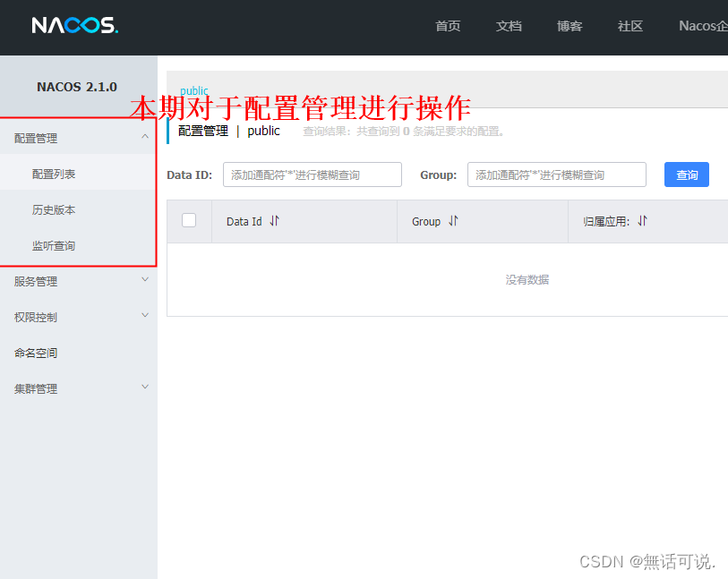Screen dimensions: 728x579
Task: Open the 社区 menu item
Action: (630, 26)
